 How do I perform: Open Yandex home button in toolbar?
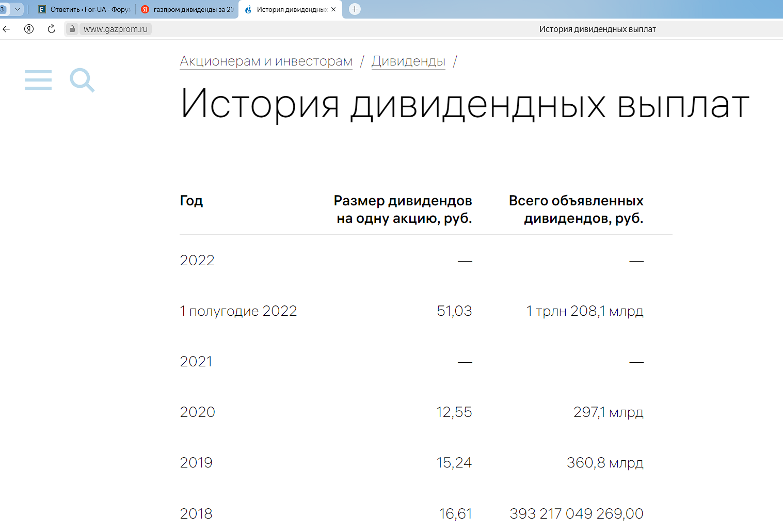click(x=29, y=29)
